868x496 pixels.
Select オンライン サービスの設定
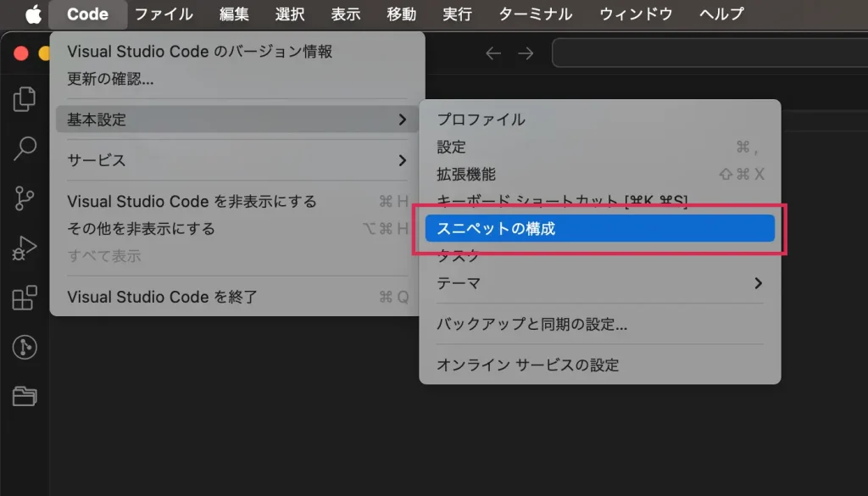[x=600, y=365]
